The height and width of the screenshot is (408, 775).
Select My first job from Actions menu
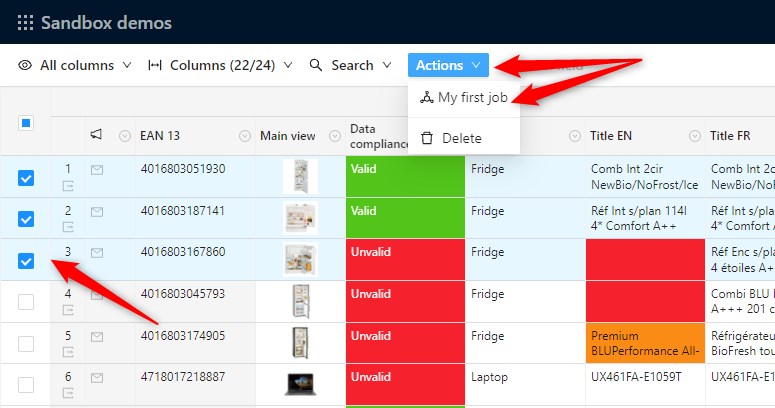click(472, 97)
